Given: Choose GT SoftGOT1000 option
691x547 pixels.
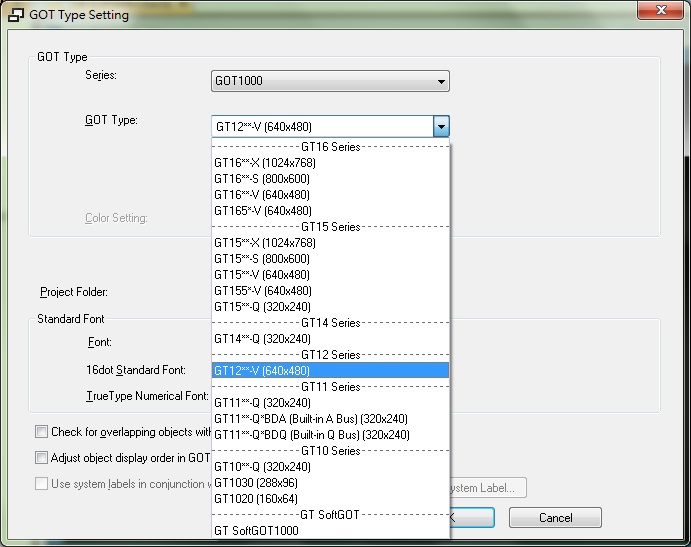Looking at the screenshot, I should [256, 531].
